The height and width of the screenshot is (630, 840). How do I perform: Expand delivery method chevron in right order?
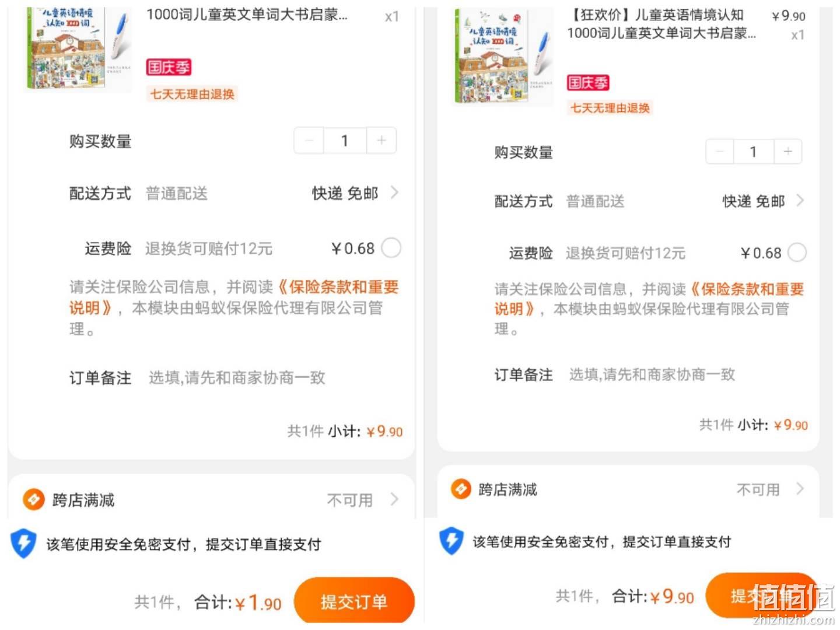tap(800, 201)
